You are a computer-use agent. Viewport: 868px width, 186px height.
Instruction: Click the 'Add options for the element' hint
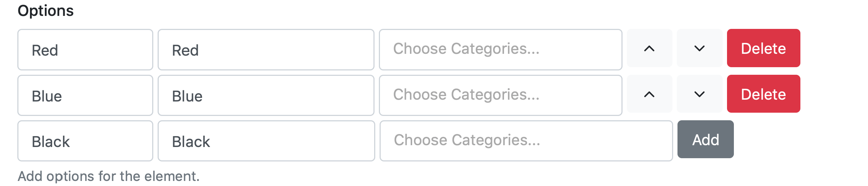pyautogui.click(x=108, y=176)
